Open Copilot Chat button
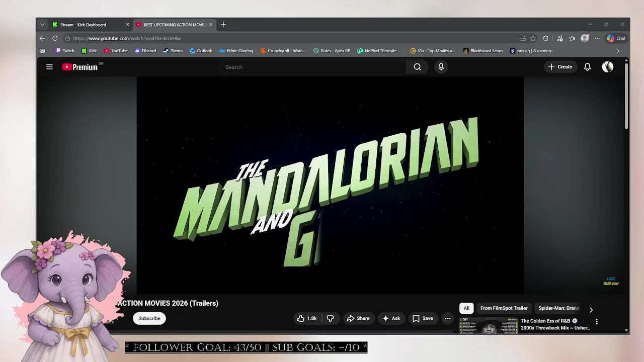 616,38
